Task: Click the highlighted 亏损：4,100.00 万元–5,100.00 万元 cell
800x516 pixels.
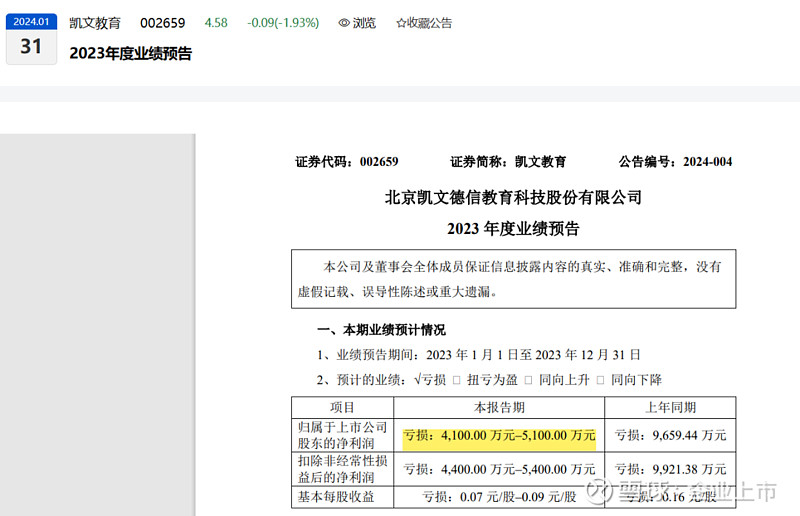Action: click(x=499, y=435)
